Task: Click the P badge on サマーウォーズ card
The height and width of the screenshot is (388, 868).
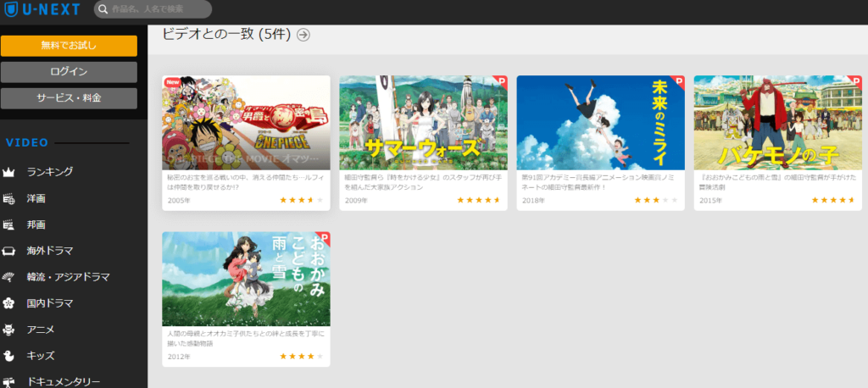Action: coord(501,81)
